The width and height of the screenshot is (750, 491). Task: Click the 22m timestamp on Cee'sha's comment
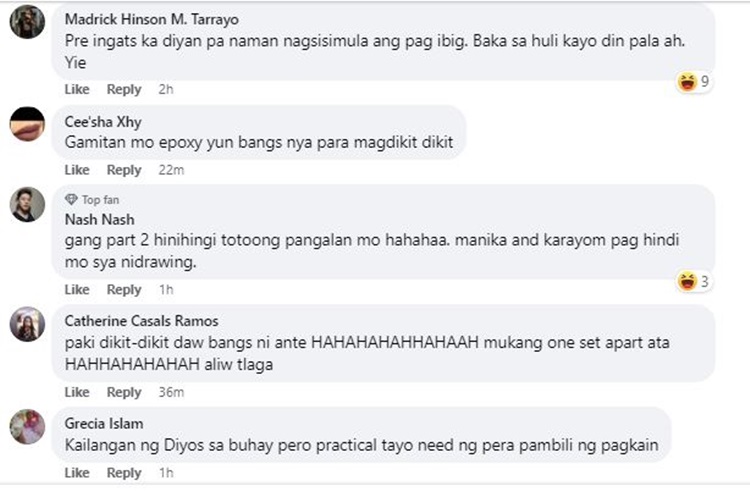[x=171, y=170]
